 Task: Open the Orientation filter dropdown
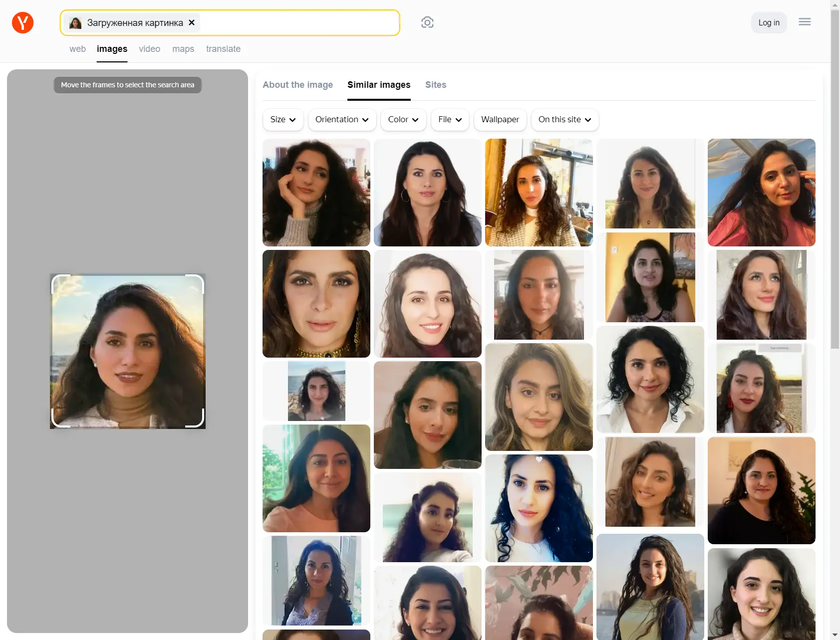pyautogui.click(x=342, y=120)
